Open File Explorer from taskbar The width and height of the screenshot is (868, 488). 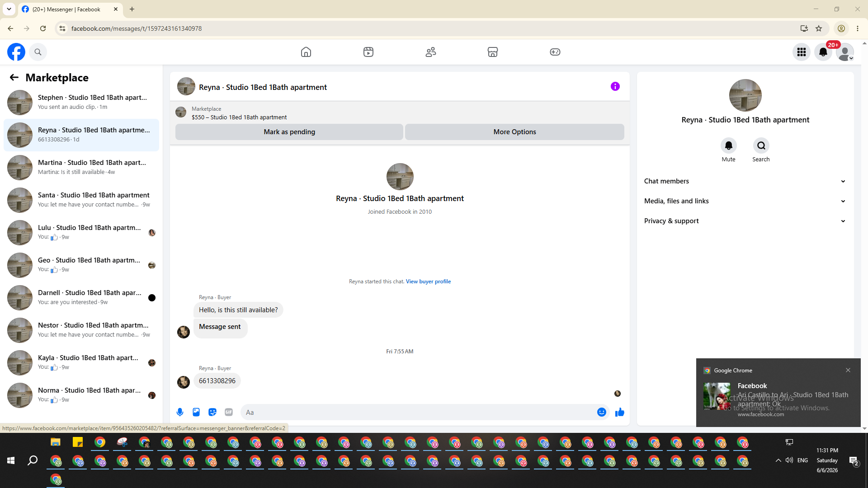point(56,442)
